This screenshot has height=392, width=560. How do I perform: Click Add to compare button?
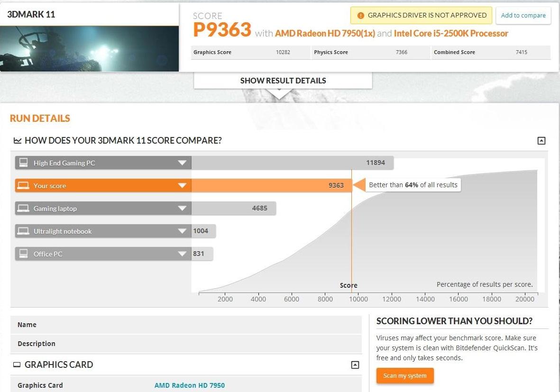[523, 15]
